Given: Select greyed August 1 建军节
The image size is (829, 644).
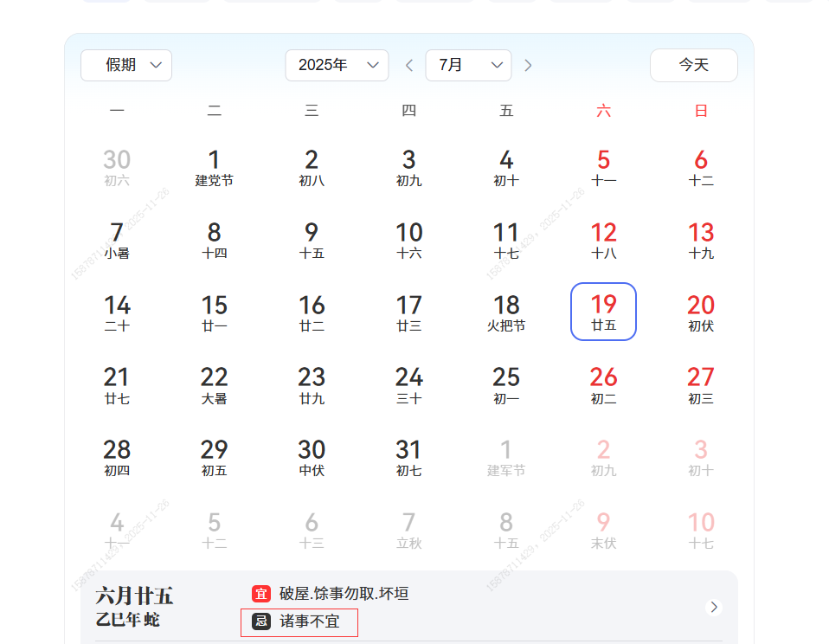Looking at the screenshot, I should [x=506, y=457].
